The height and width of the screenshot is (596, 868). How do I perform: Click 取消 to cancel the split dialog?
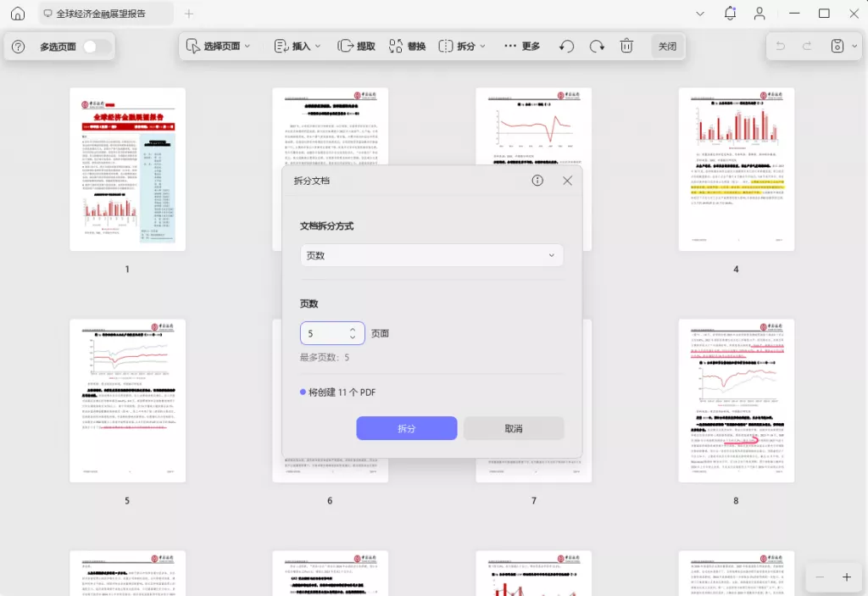click(514, 428)
